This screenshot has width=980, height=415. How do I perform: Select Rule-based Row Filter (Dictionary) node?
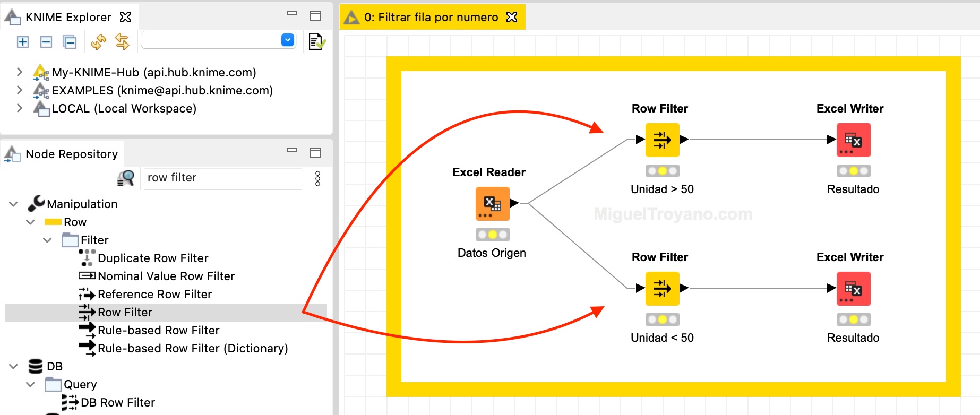click(x=193, y=348)
